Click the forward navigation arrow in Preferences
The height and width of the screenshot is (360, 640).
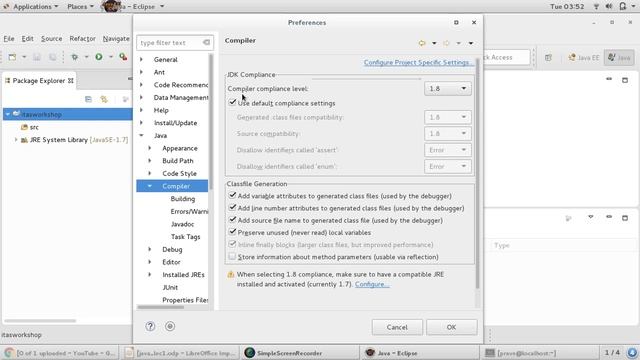[x=446, y=43]
